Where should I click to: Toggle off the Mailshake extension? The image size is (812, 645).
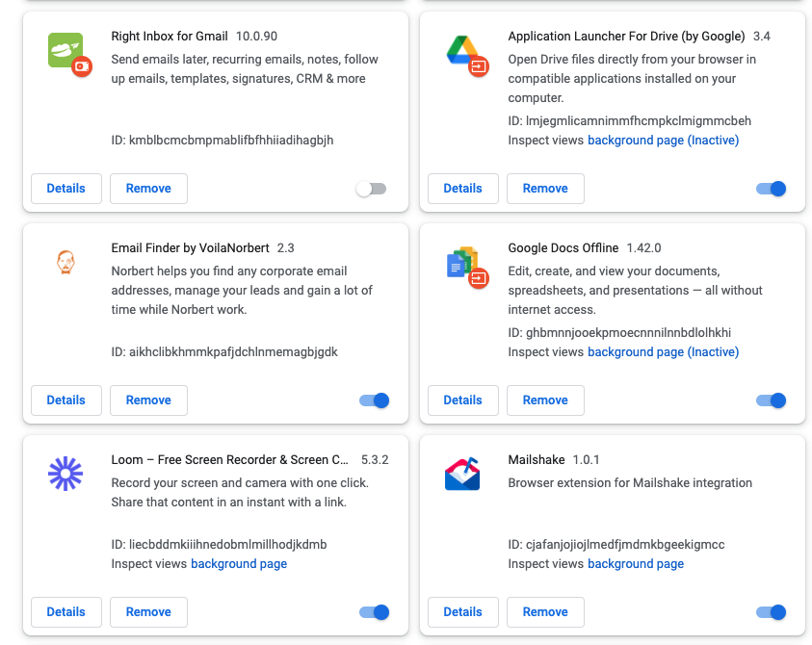pos(771,612)
